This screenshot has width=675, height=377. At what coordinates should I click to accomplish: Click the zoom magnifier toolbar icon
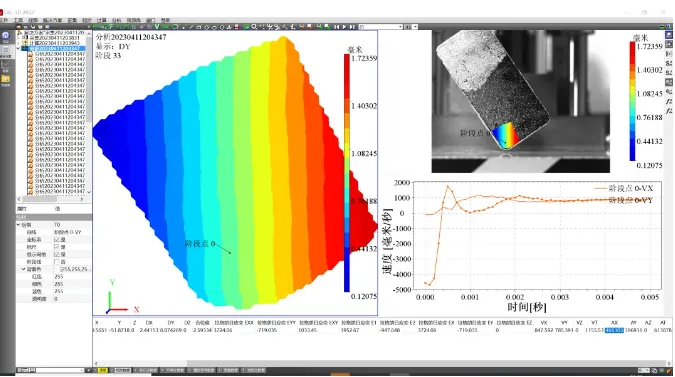pos(254,27)
